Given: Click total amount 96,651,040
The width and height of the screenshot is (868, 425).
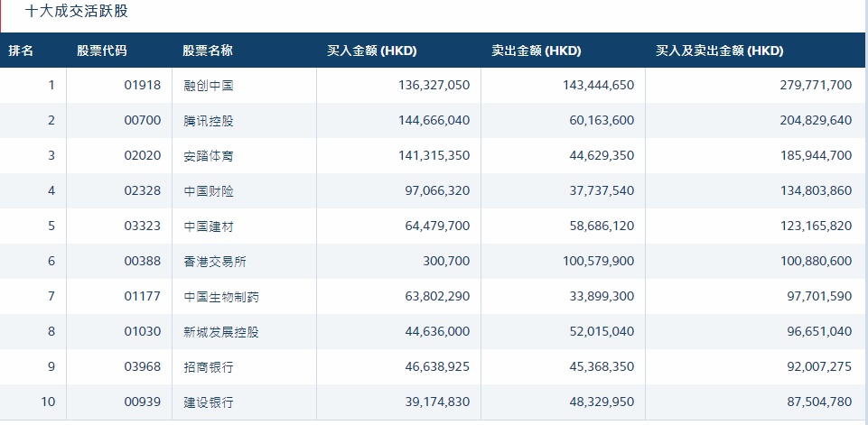Looking at the screenshot, I should [819, 331].
